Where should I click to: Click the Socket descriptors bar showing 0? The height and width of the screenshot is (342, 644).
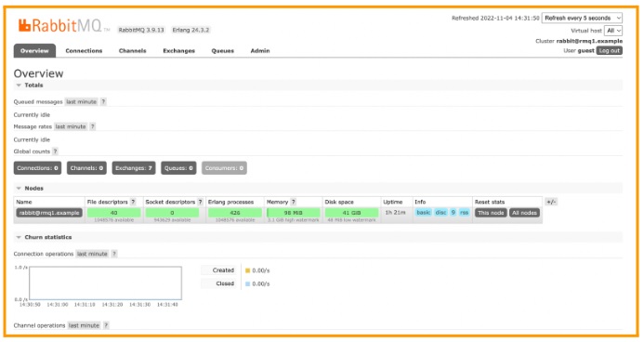click(x=172, y=213)
